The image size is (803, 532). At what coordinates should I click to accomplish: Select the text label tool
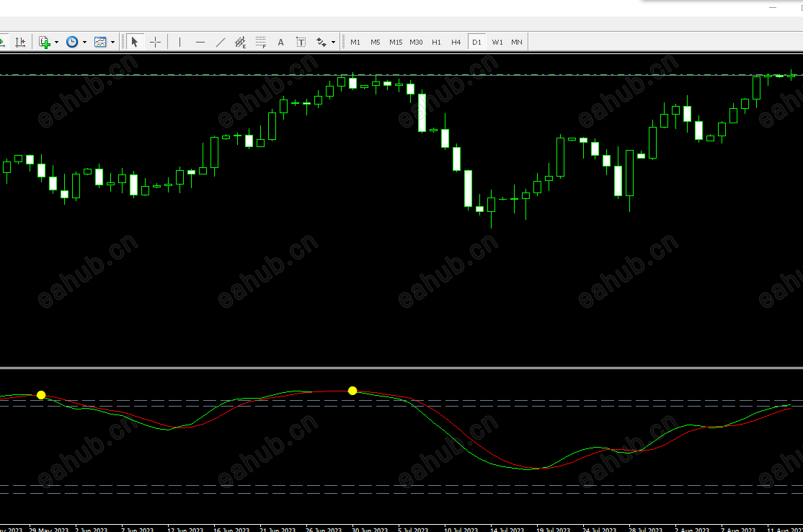[301, 42]
